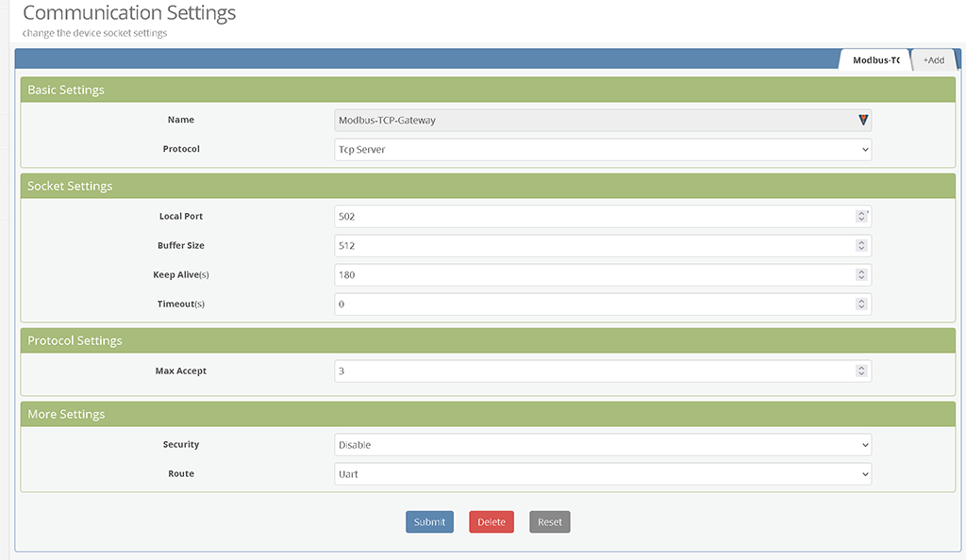The height and width of the screenshot is (560, 966).
Task: Click the Buffer Size field
Action: click(603, 245)
